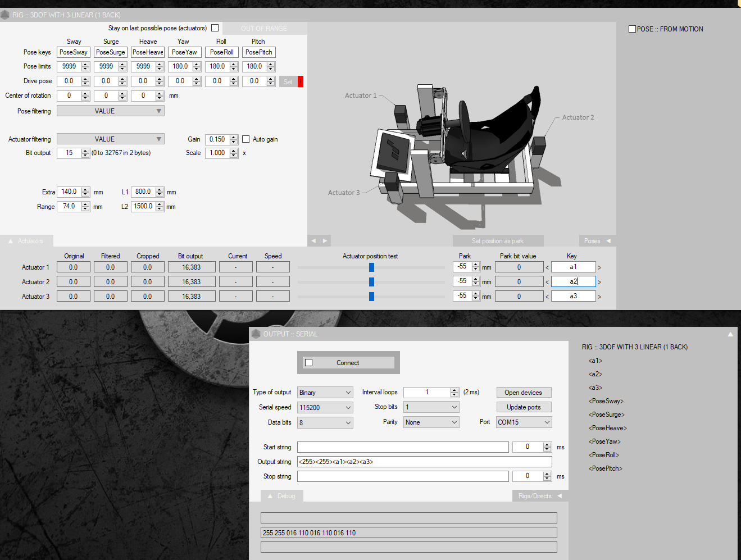Viewport: 741px width, 560px height.
Task: Click the left angle bracket next to key a3
Action: point(547,297)
